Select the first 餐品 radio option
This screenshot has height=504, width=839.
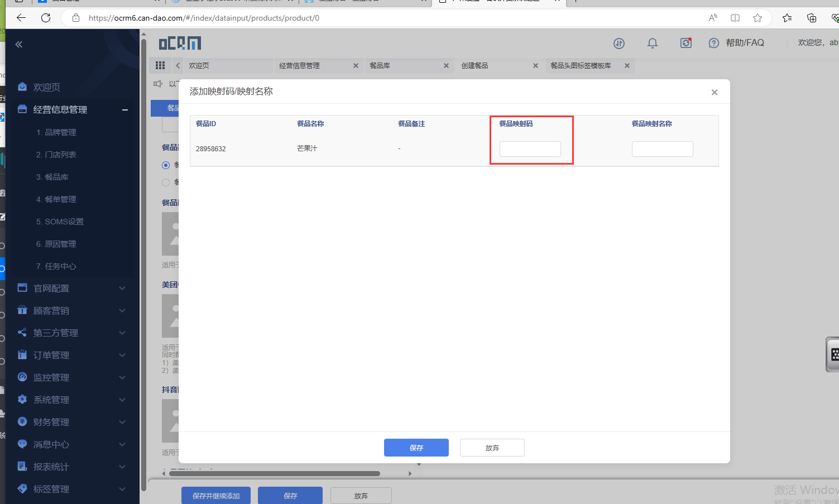(165, 165)
